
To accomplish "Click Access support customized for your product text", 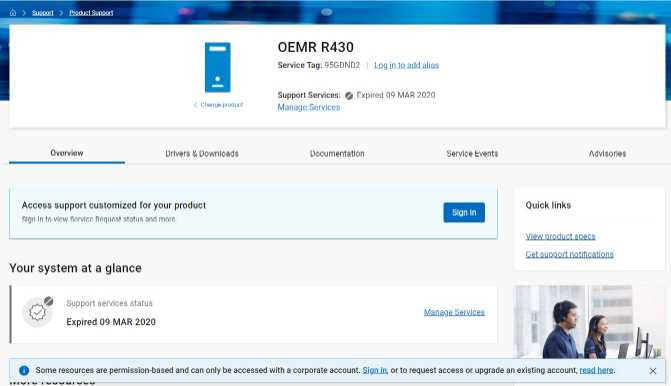I will 114,205.
